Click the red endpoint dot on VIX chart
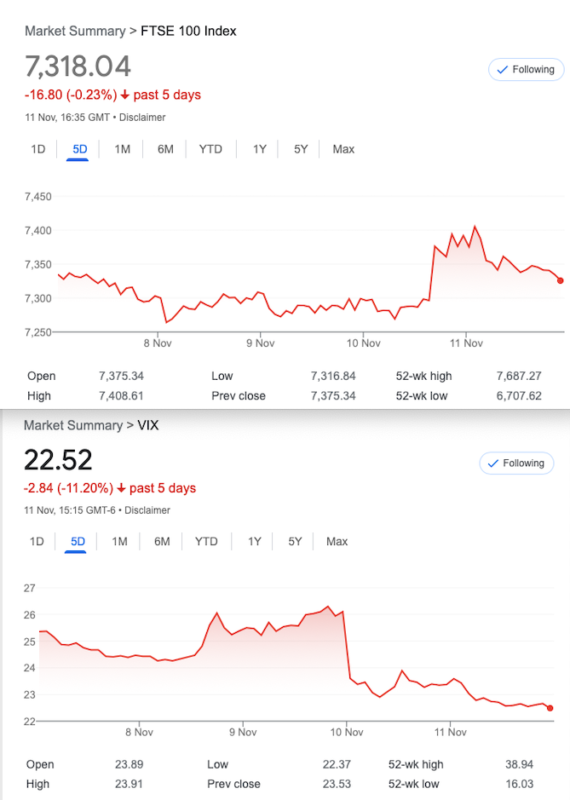Viewport: 570px width, 800px height. (x=550, y=708)
